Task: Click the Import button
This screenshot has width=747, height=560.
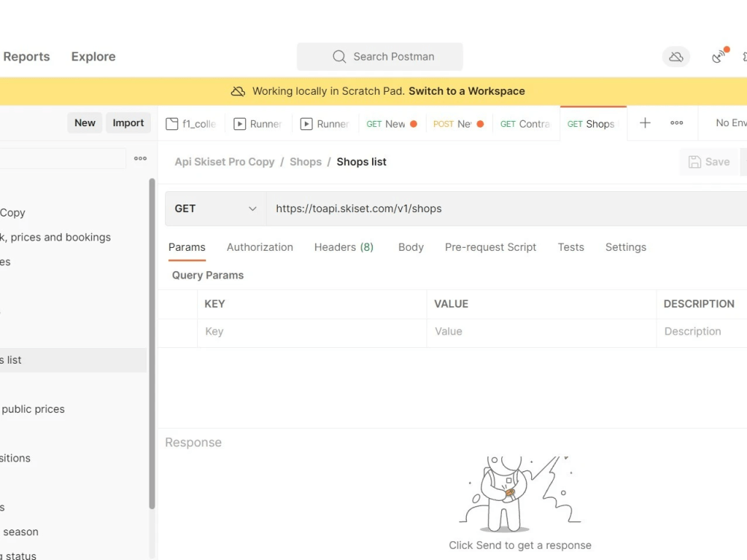Action: (x=128, y=122)
